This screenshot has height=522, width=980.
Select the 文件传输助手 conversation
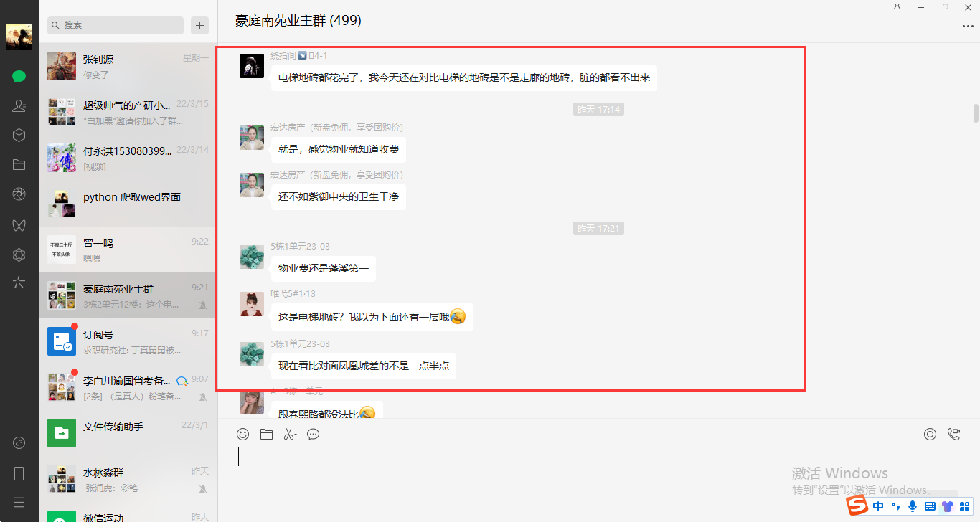point(127,433)
